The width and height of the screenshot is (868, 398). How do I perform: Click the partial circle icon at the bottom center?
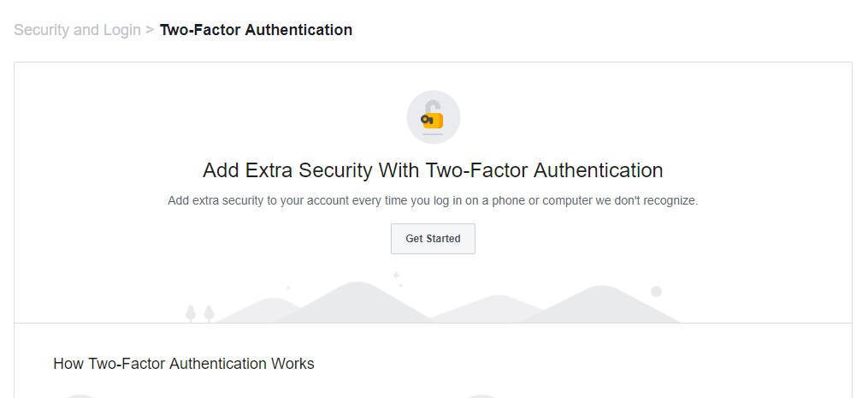click(481, 396)
